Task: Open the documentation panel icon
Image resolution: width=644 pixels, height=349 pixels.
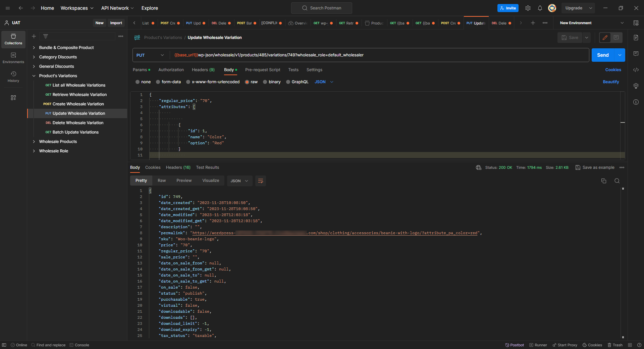Action: pos(636,38)
